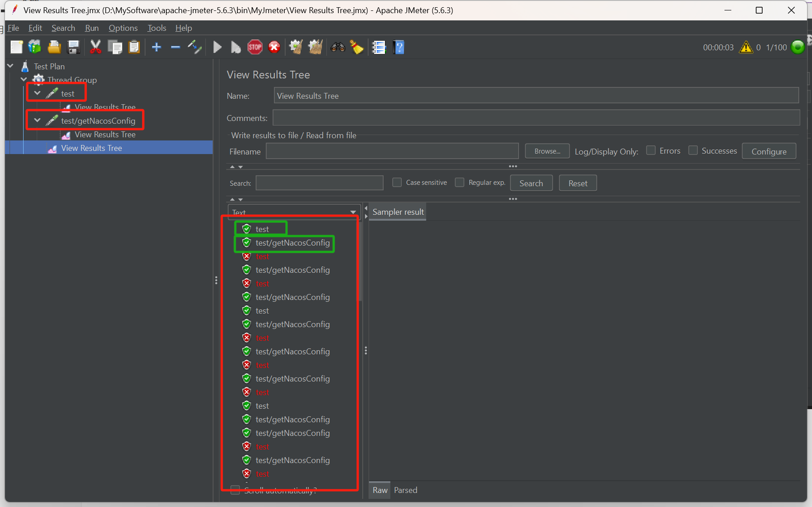Open the Edit menu

(35, 28)
